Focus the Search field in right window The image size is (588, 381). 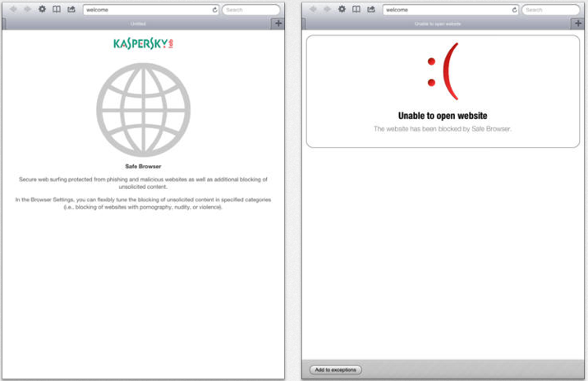[550, 10]
